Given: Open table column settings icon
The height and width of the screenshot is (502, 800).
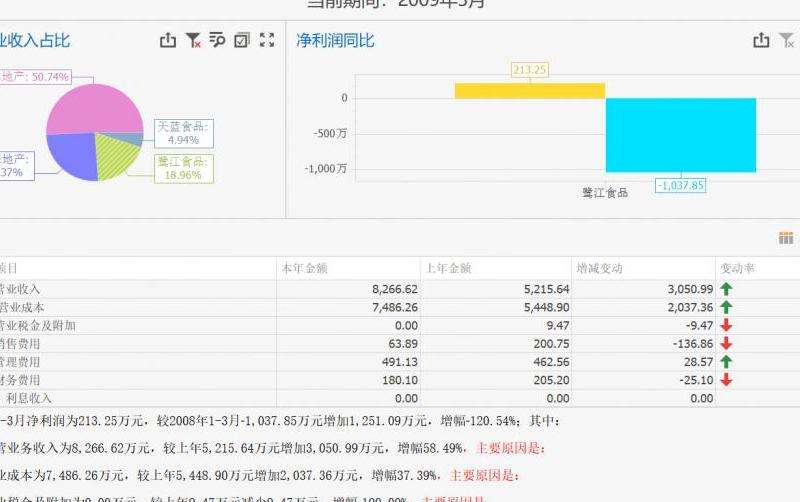Looking at the screenshot, I should pyautogui.click(x=786, y=238).
